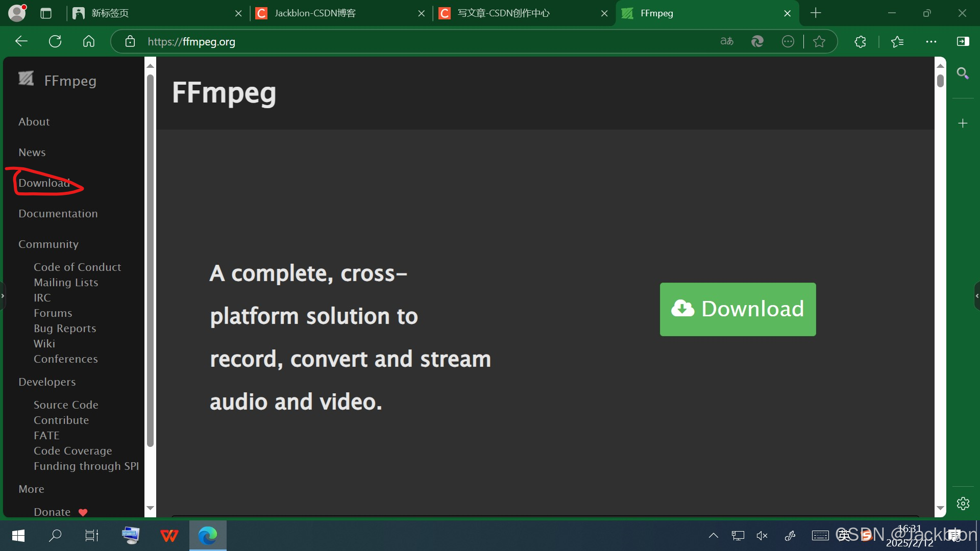The height and width of the screenshot is (551, 980).
Task: Toggle the system volume mute icon
Action: pyautogui.click(x=762, y=535)
